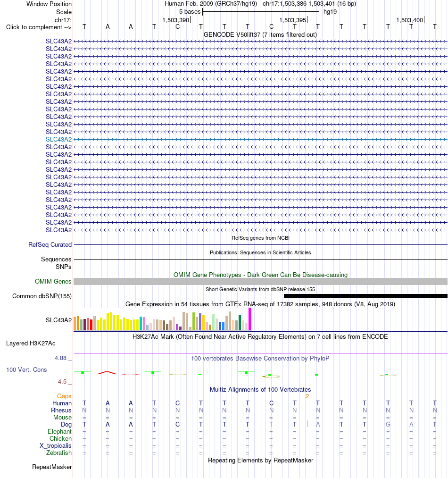Select the 'X_tropicalis' alignment row label
This screenshot has width=448, height=478.
pyautogui.click(x=56, y=445)
